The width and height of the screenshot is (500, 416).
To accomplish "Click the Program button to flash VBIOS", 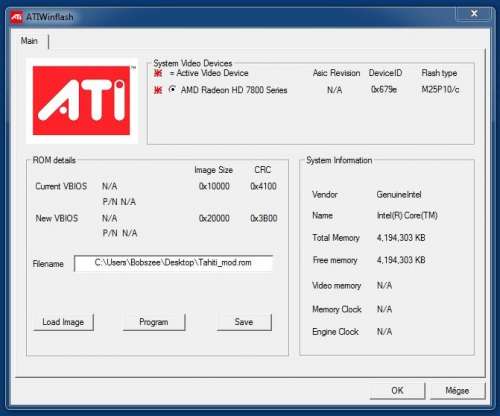I will [x=154, y=322].
